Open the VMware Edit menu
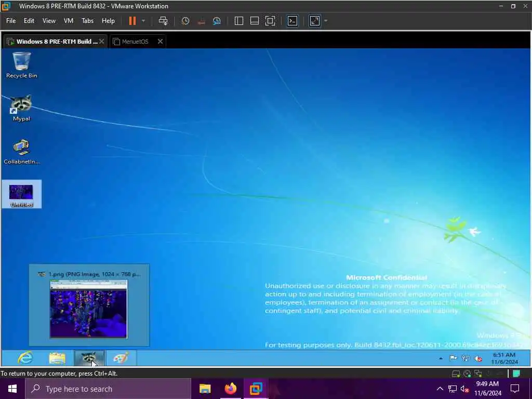The width and height of the screenshot is (532, 399). [29, 21]
